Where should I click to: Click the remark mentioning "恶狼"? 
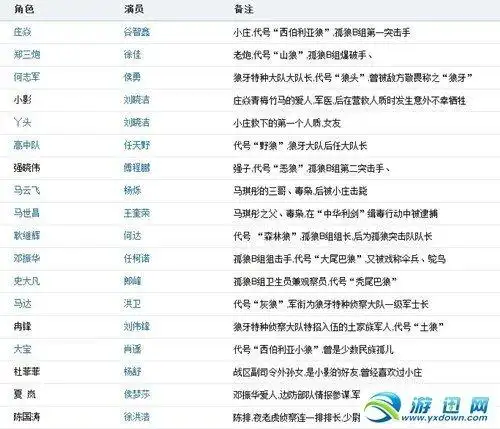coord(312,168)
